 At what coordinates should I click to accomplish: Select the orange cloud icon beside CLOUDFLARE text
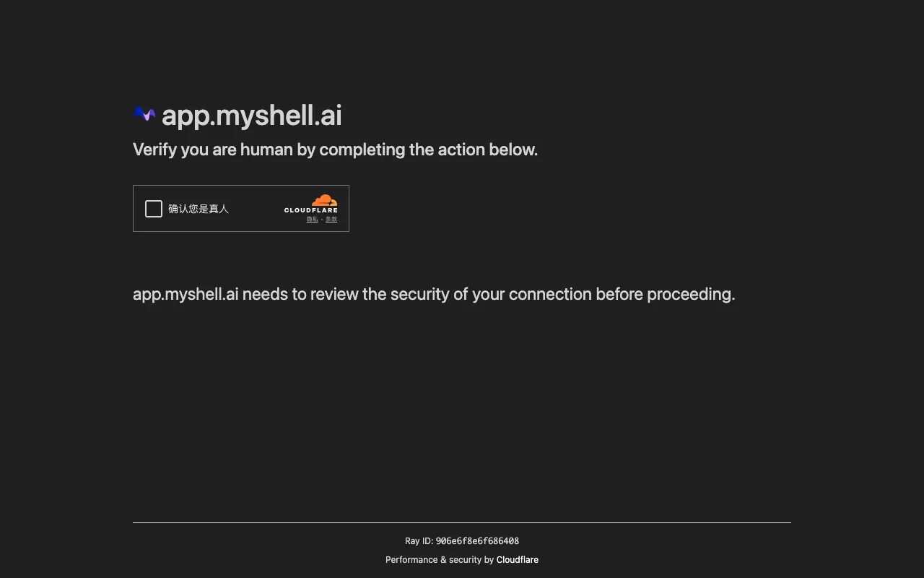pos(323,201)
